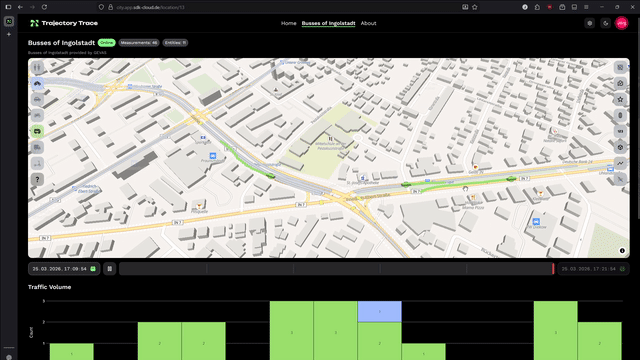Click the cylinder icon in map's right toolbar
The height and width of the screenshot is (360, 640).
(x=620, y=115)
